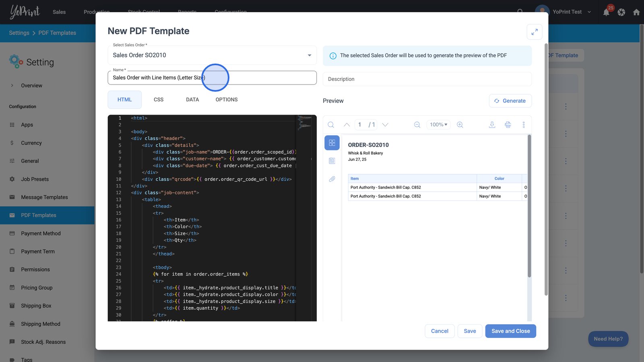Screen dimensions: 644x362
Task: Download the PDF preview
Action: [x=492, y=125]
